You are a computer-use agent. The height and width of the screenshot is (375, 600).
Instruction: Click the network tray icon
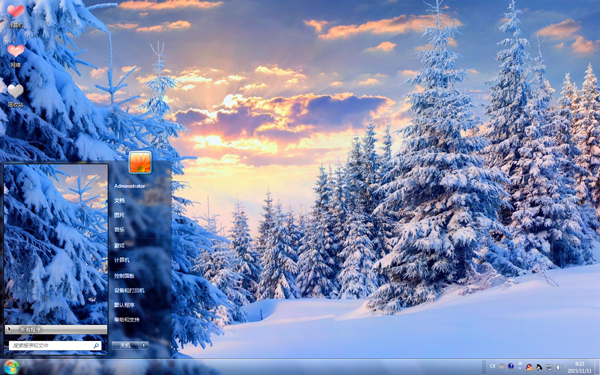click(x=549, y=367)
